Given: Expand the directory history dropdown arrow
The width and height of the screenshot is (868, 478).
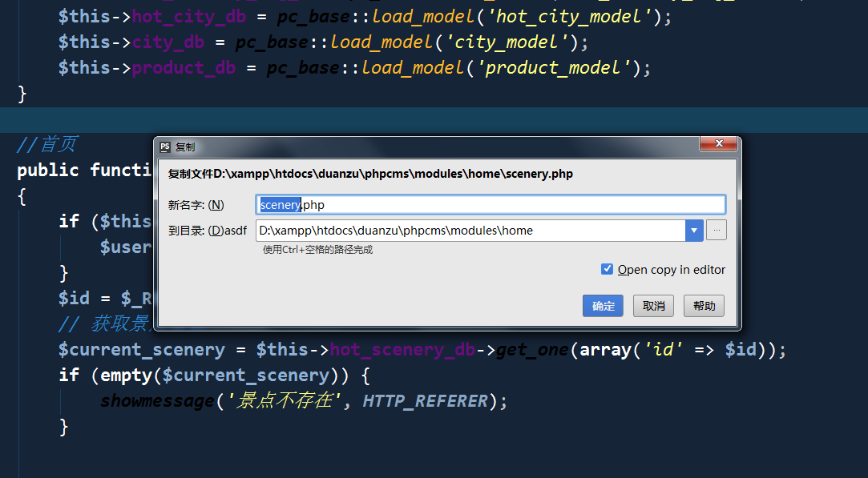Looking at the screenshot, I should 694,231.
